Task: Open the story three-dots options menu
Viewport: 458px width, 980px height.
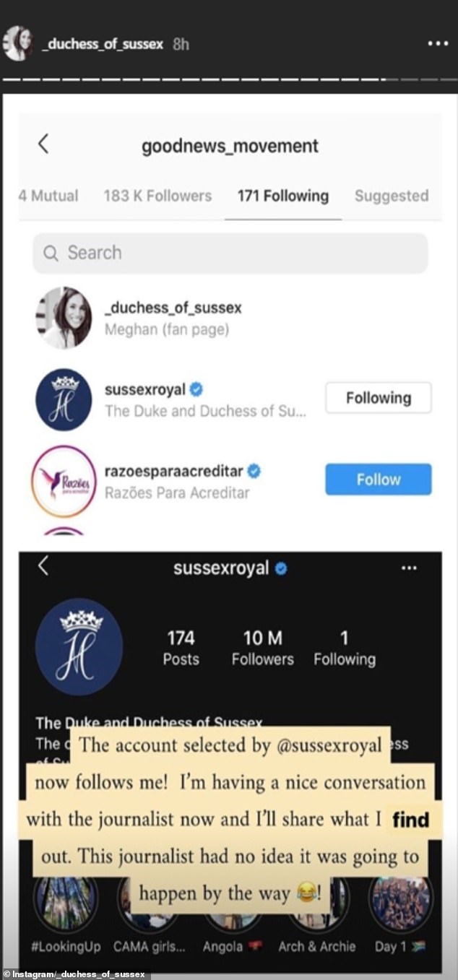Action: coord(438,43)
